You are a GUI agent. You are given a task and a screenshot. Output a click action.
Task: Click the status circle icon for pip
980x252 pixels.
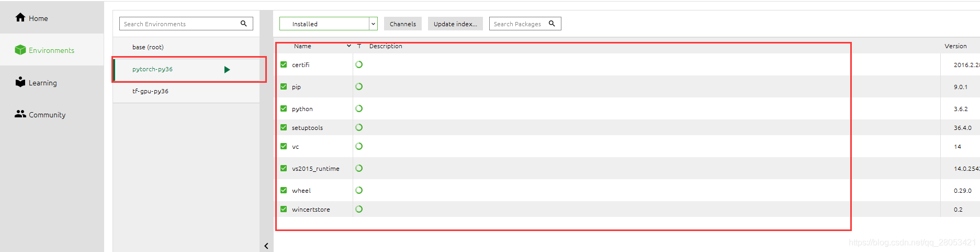[x=359, y=86]
